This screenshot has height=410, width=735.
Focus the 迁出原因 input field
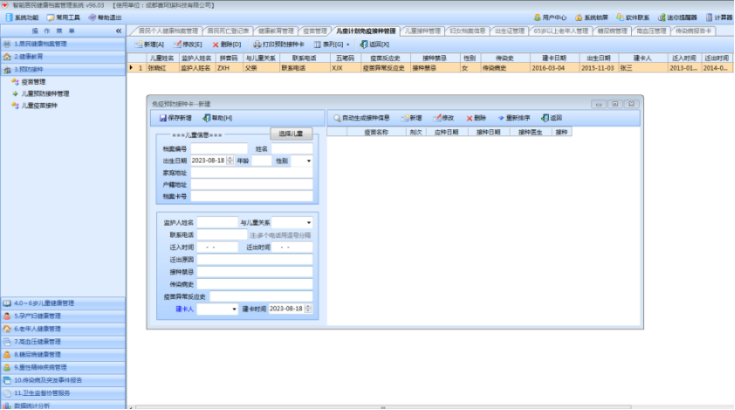(x=255, y=260)
